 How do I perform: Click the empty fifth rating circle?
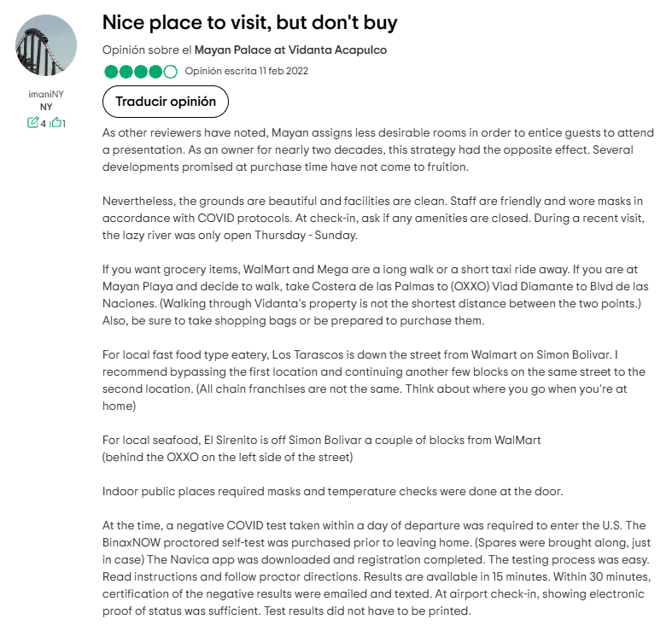click(171, 72)
